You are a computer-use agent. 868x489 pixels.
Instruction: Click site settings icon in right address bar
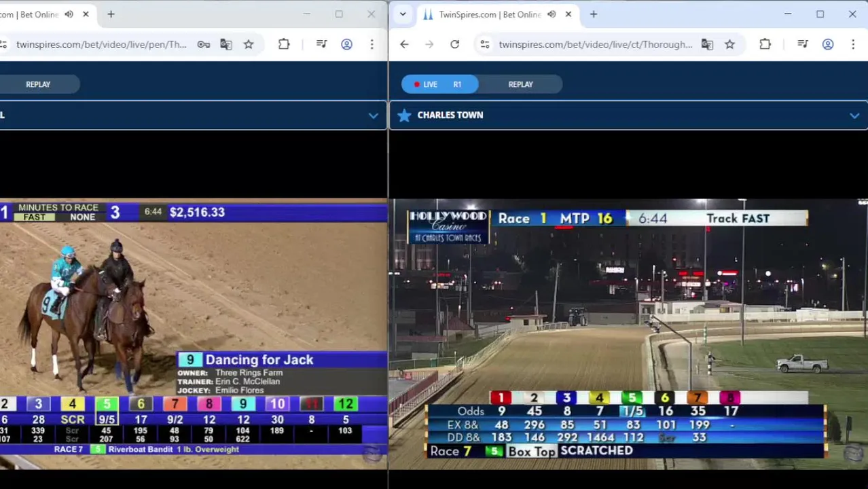pos(485,44)
